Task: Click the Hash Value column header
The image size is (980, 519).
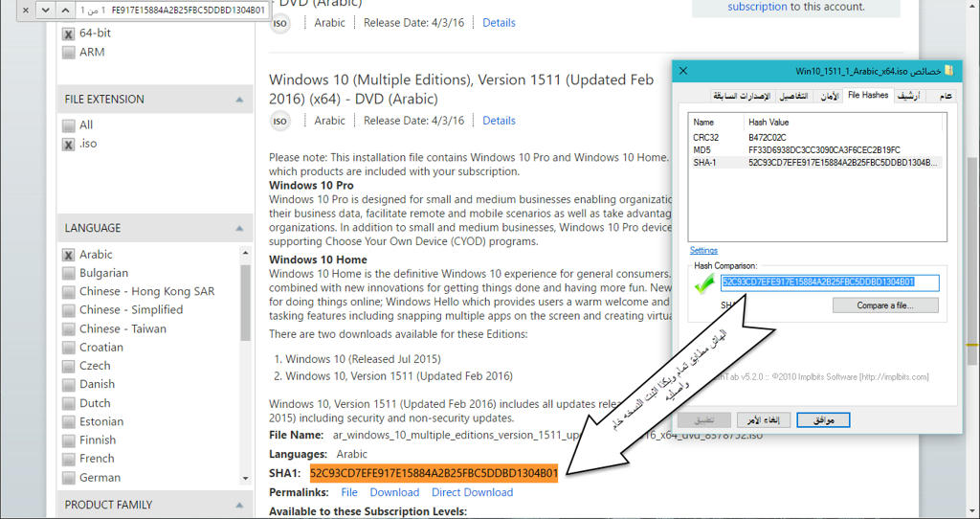Action: (x=844, y=122)
